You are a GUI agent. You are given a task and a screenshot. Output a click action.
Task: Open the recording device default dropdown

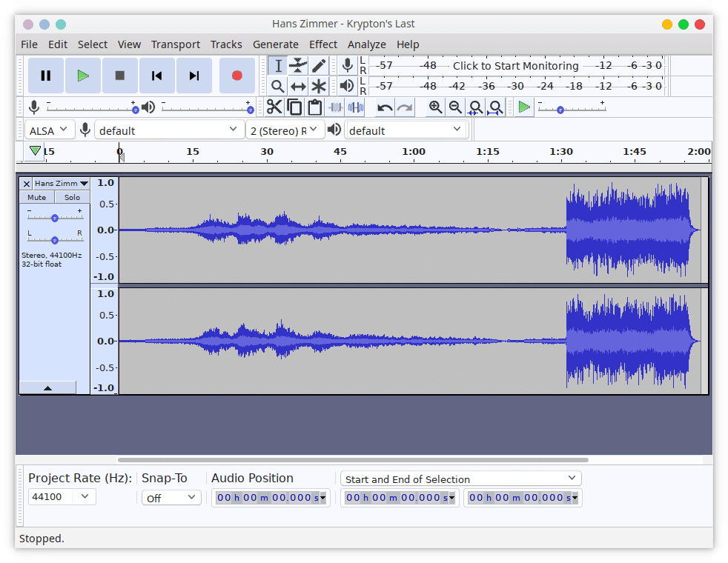(x=168, y=130)
